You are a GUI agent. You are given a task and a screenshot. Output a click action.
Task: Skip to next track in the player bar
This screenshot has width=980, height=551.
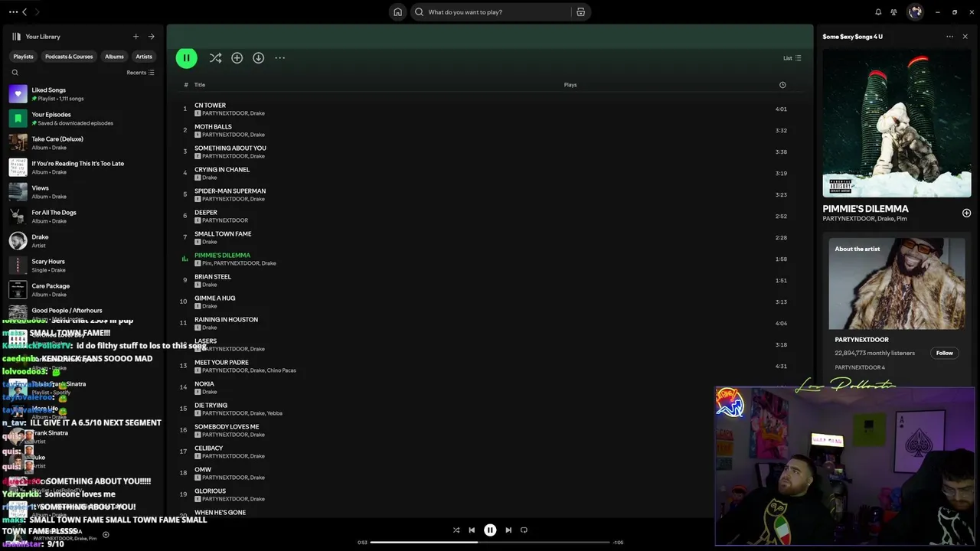point(508,530)
